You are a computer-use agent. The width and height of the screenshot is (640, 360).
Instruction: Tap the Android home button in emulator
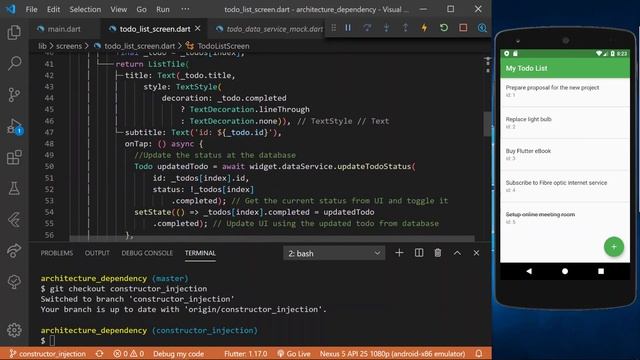point(565,271)
